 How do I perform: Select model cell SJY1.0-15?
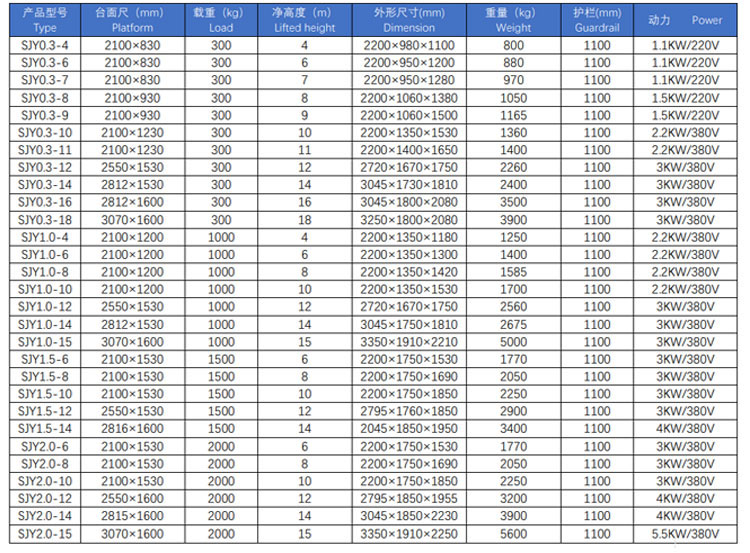pyautogui.click(x=45, y=342)
